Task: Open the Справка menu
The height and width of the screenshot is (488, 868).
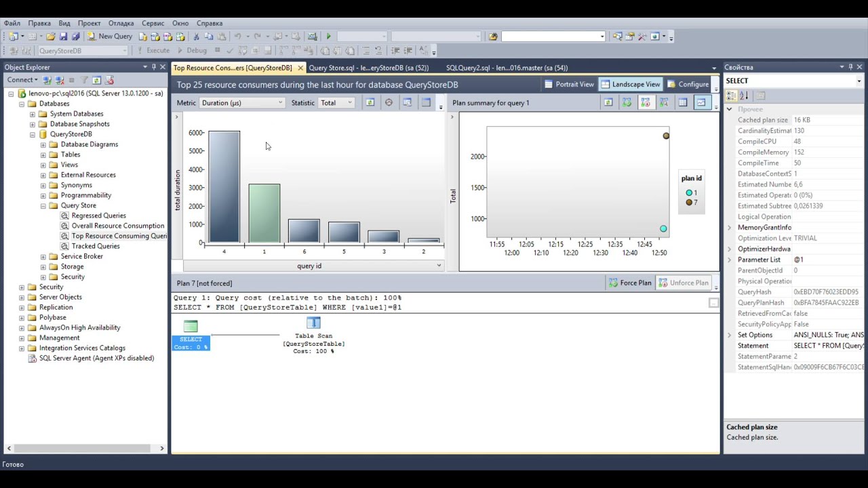Action: (210, 23)
